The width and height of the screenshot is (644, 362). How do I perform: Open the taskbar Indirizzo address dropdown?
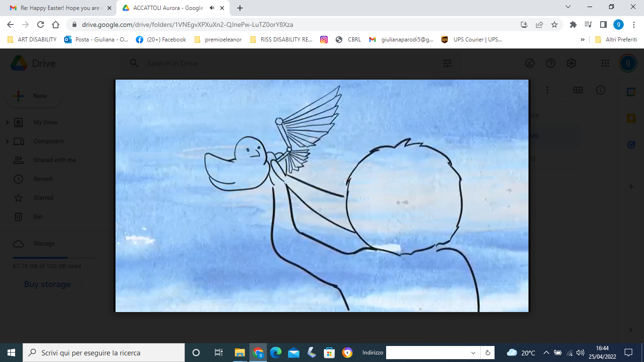coord(473,353)
